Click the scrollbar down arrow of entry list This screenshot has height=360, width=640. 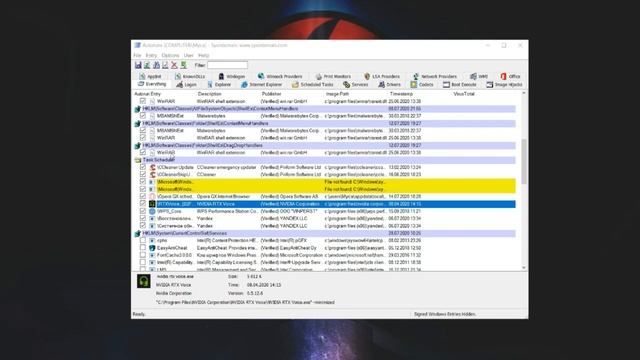524,268
